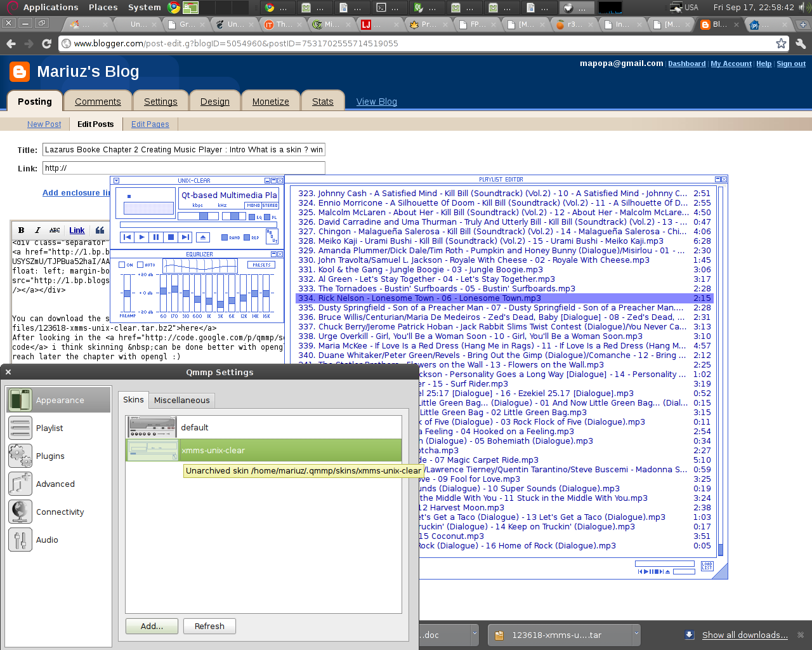Viewport: 812px width, 650px height.
Task: Click the View Blog link
Action: tap(377, 102)
